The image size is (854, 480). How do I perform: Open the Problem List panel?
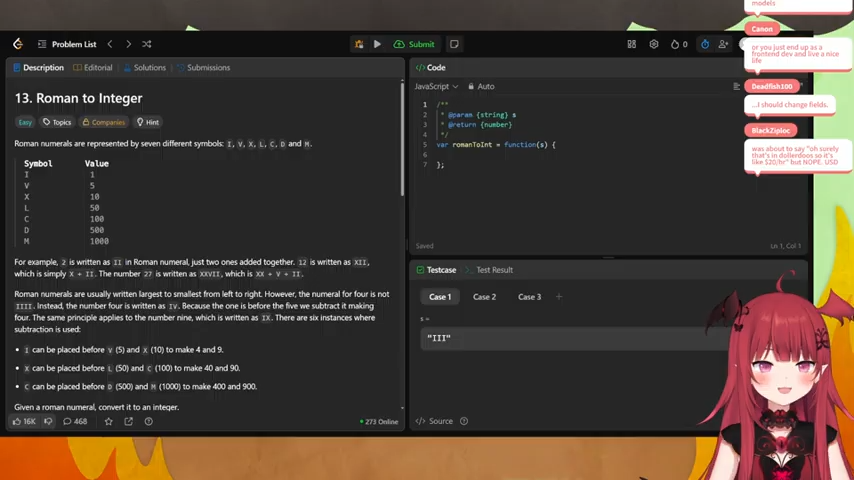(x=68, y=44)
